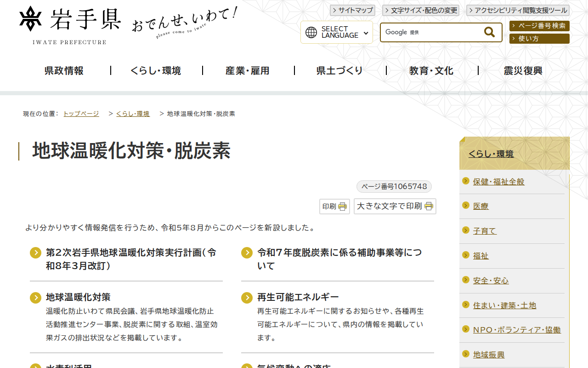This screenshot has height=368, width=588.
Task: Click the ページ番号検索 button
Action: coord(539,26)
